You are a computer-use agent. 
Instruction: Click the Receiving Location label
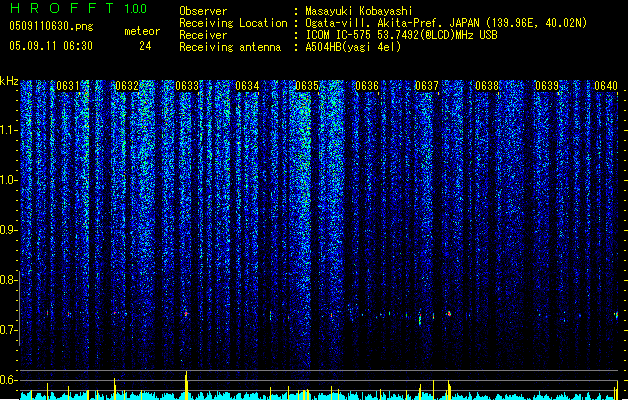pyautogui.click(x=233, y=23)
